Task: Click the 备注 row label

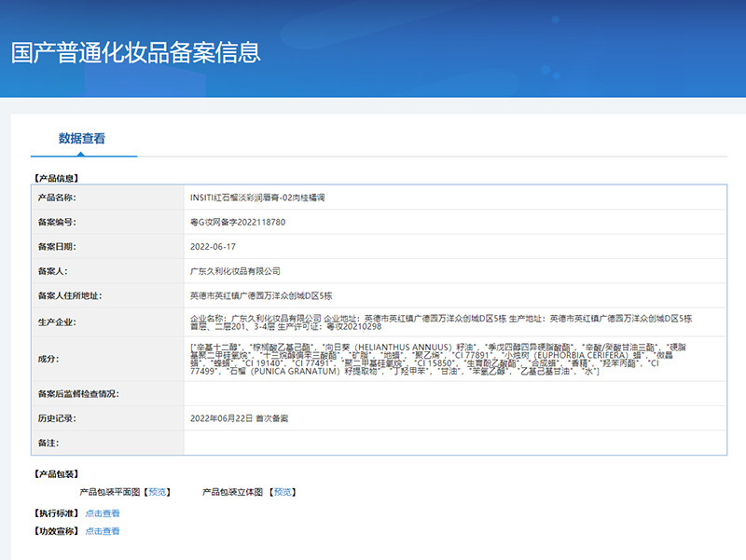Action: pyautogui.click(x=48, y=443)
